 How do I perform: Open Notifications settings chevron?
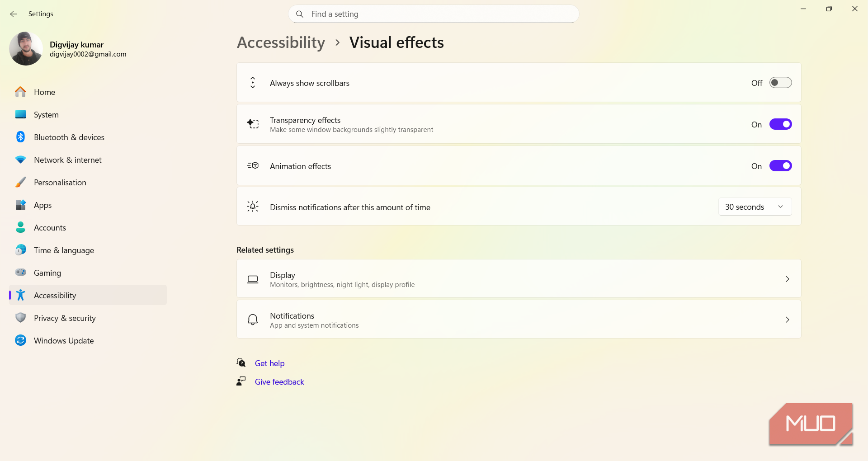coord(787,320)
